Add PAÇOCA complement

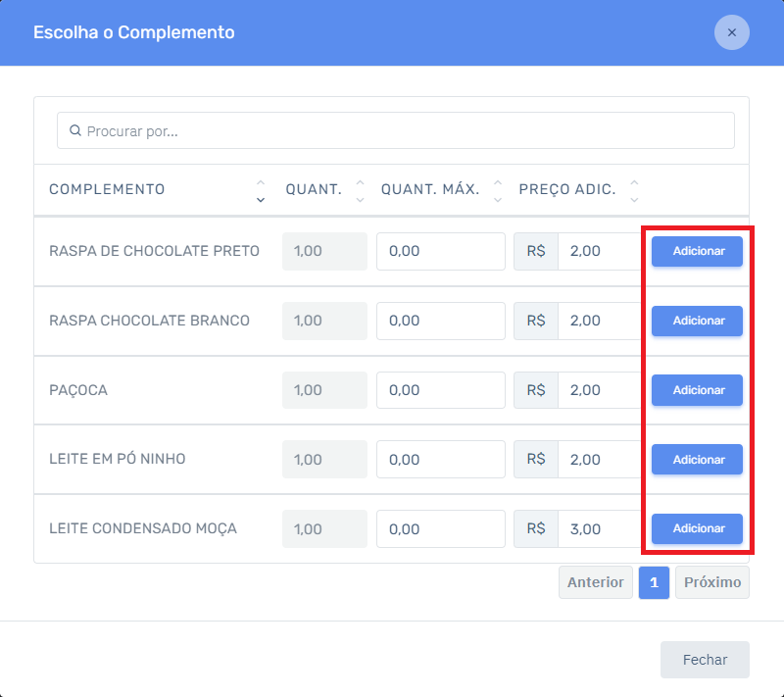[696, 390]
